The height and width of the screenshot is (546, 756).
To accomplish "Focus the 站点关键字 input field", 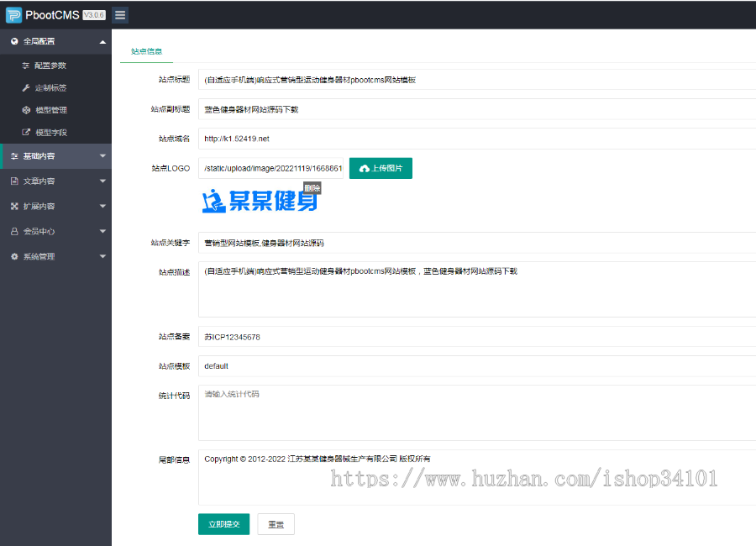I will 477,243.
